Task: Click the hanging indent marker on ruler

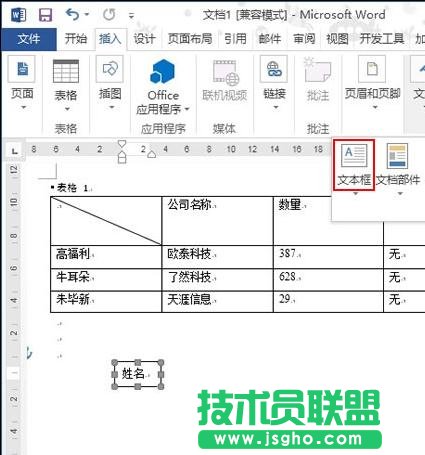Action: 122,154
